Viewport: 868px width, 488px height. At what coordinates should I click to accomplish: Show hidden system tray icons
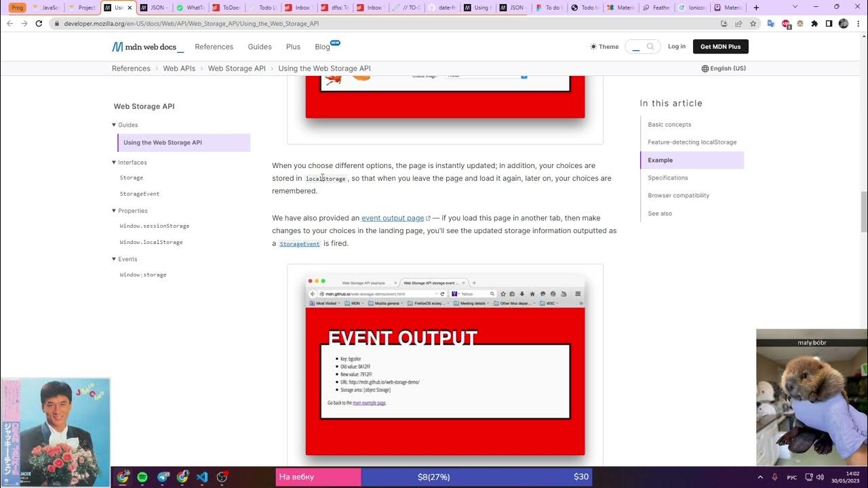click(x=760, y=477)
